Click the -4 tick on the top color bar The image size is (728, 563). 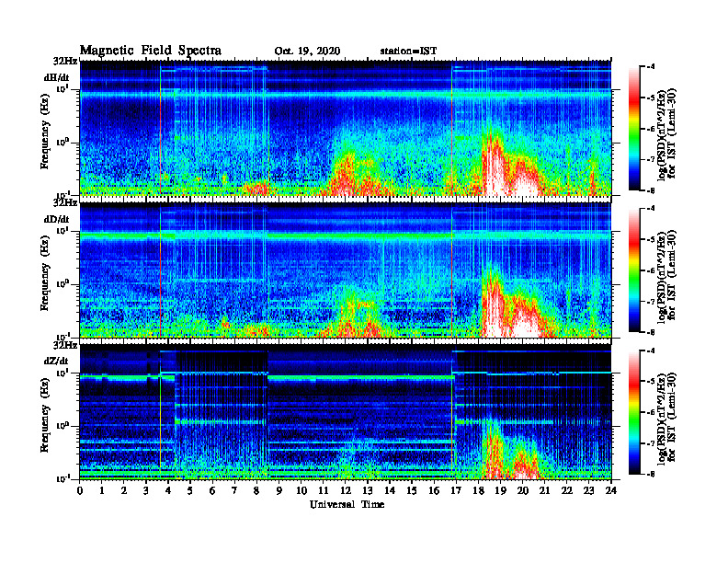click(x=649, y=67)
